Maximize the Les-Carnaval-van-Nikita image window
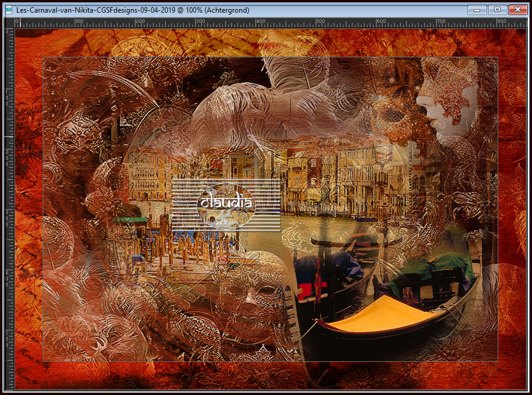The width and height of the screenshot is (532, 395). pyautogui.click(x=497, y=10)
